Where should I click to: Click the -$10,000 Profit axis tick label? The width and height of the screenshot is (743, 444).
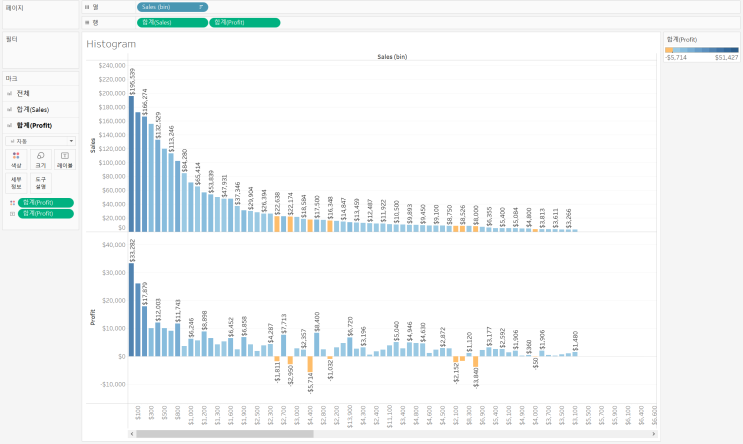click(x=113, y=384)
